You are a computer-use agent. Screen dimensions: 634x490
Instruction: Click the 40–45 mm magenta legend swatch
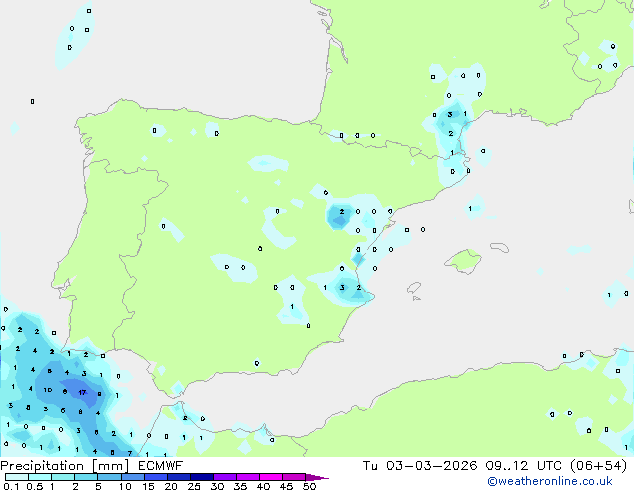[271, 477]
